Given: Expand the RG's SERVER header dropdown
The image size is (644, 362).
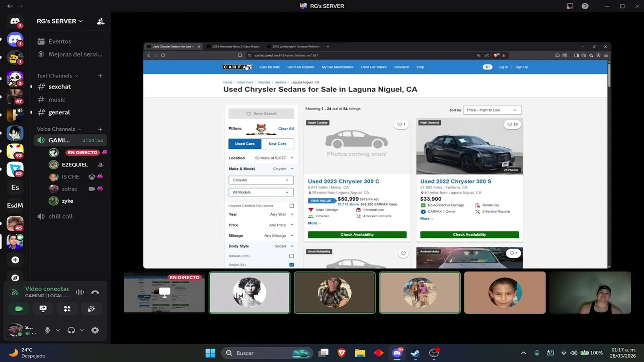Looking at the screenshot, I should click(x=59, y=21).
